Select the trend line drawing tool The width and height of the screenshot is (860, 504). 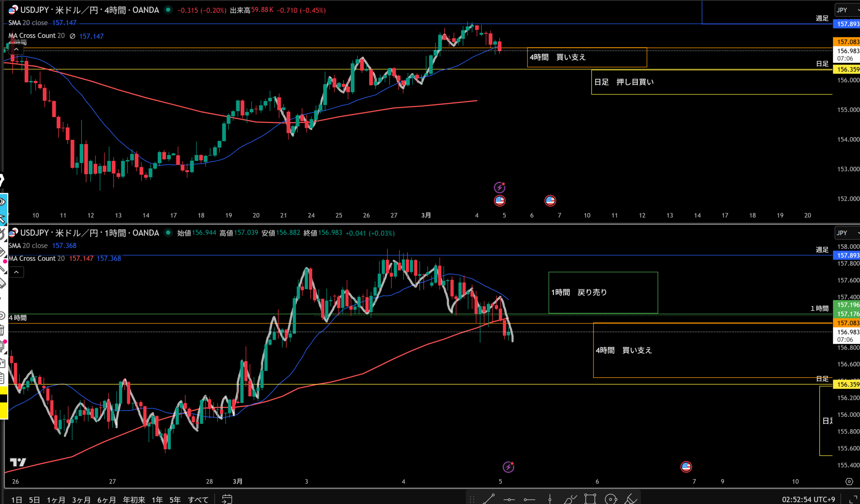489,499
